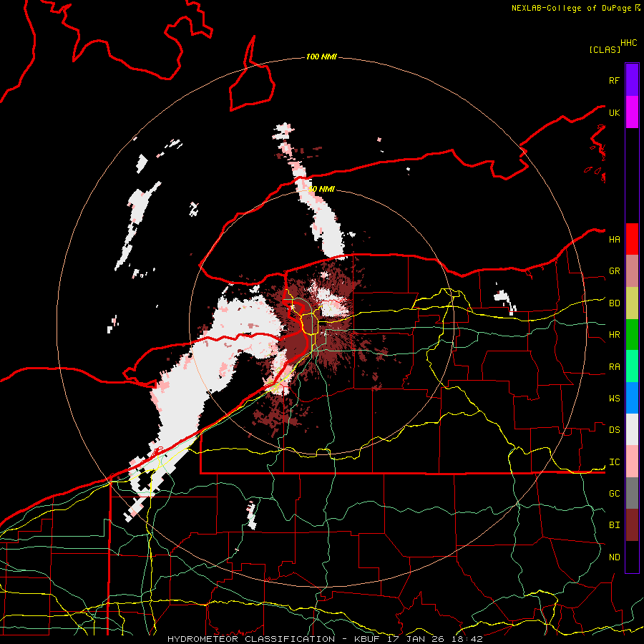Click the BD yellow legend block
Viewport: 644px width, 644px height.
coord(632,303)
